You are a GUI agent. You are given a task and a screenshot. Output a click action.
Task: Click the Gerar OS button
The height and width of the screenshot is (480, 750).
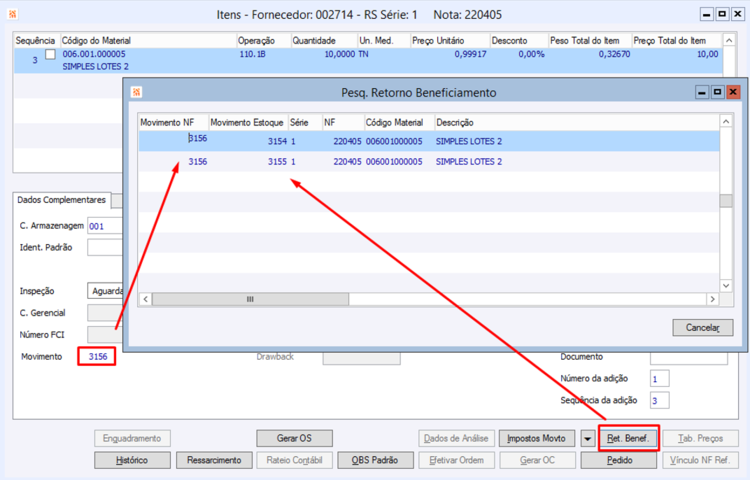coord(294,438)
